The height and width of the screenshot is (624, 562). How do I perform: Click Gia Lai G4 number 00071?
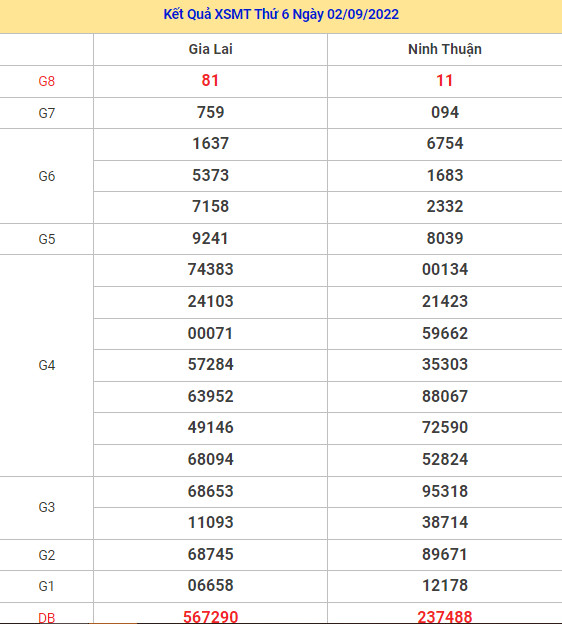(211, 333)
